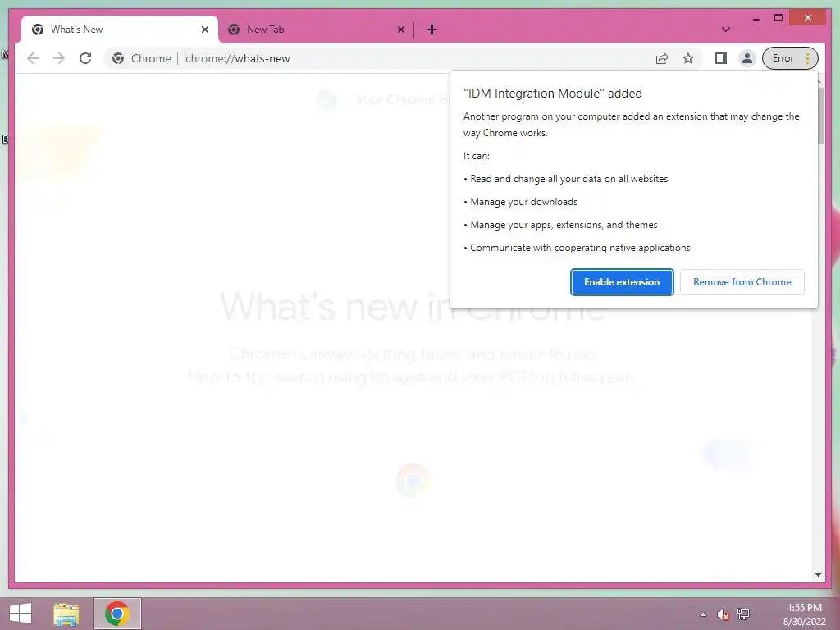Switch to the New Tab tab
This screenshot has width=840, height=630.
[316, 30]
